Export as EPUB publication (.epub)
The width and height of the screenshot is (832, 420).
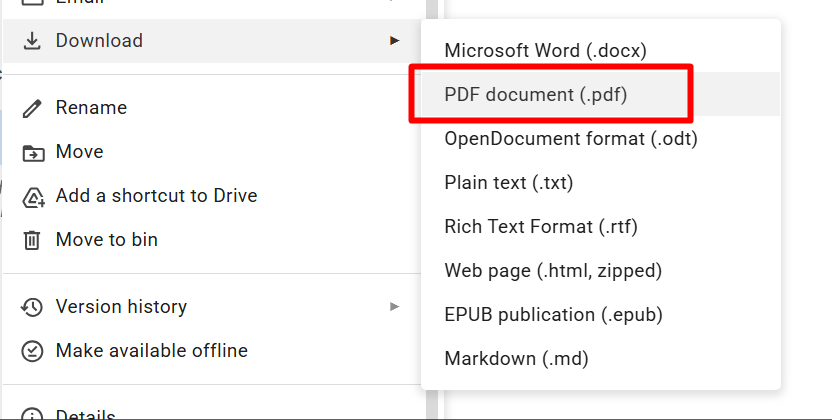click(x=553, y=315)
